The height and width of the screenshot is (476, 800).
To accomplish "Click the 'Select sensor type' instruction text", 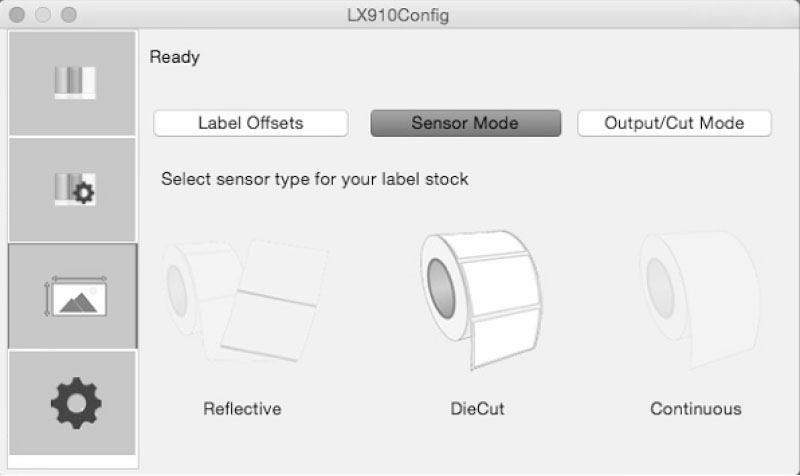I will click(x=315, y=179).
